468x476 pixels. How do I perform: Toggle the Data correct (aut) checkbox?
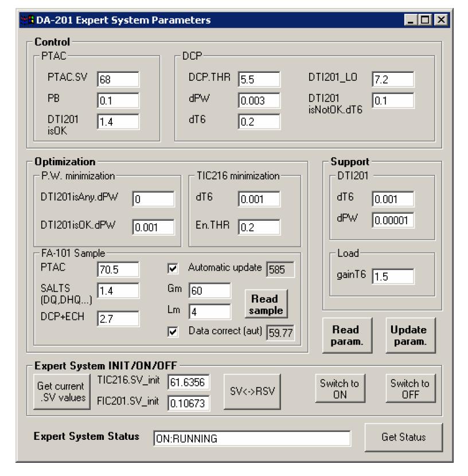pyautogui.click(x=173, y=332)
